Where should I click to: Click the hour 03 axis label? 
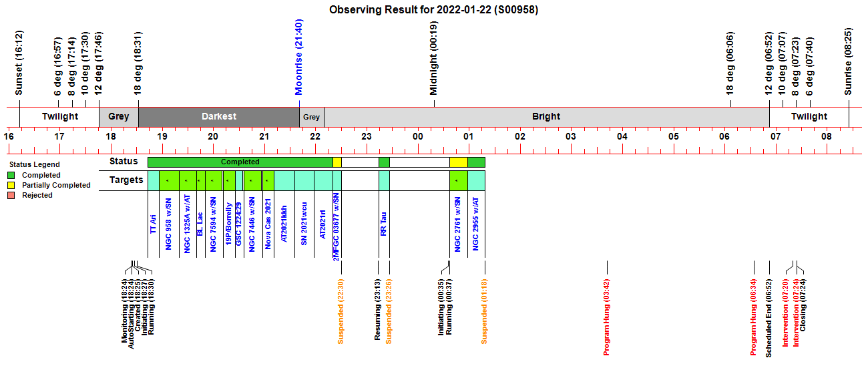[571, 136]
